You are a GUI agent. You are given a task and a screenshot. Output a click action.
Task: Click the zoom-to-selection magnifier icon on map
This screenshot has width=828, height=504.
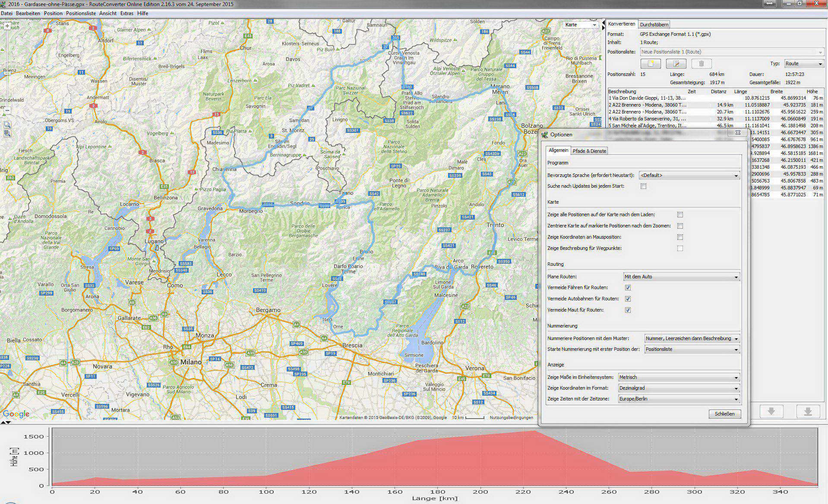pyautogui.click(x=7, y=125)
